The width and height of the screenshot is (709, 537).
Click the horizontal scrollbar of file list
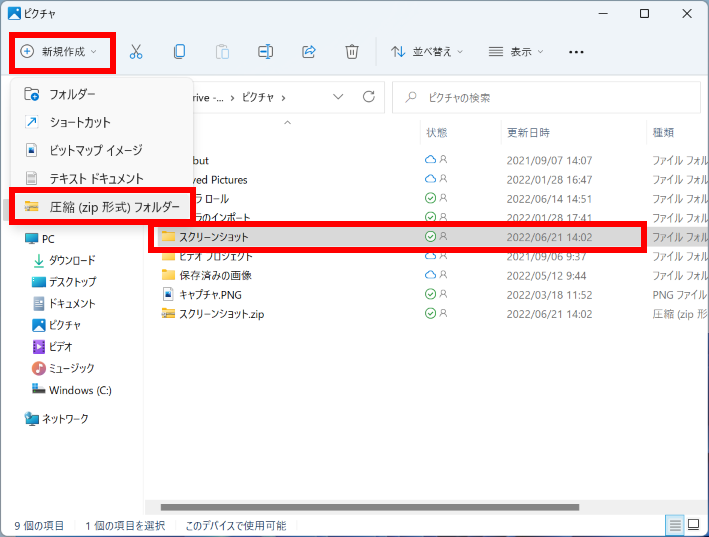[370, 507]
